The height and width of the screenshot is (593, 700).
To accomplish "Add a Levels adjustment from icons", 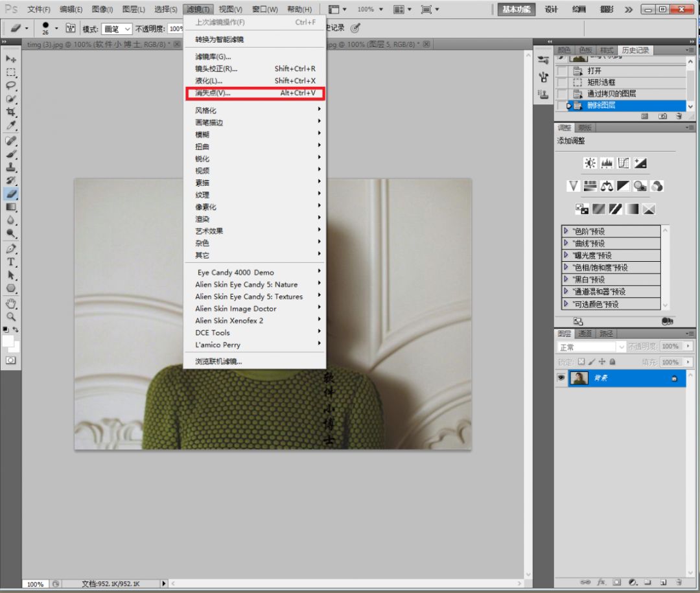I will click(x=606, y=163).
